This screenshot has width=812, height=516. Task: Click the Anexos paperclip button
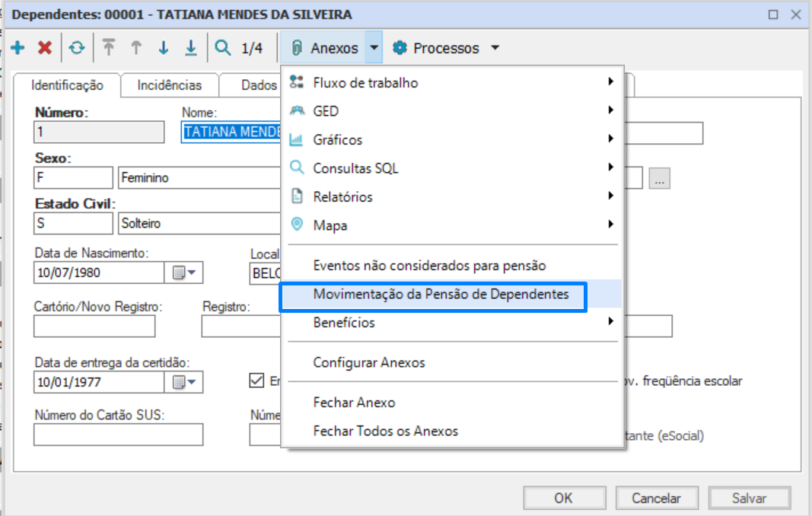coord(323,48)
